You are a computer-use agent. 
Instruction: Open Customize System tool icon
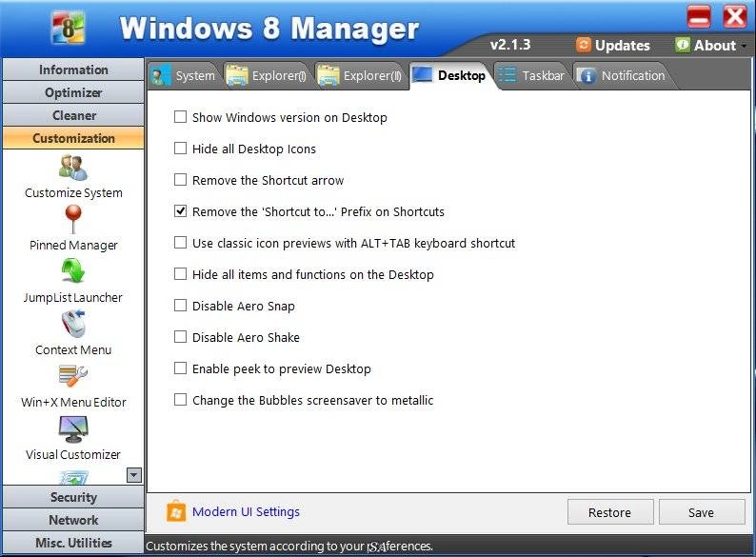[x=73, y=168]
